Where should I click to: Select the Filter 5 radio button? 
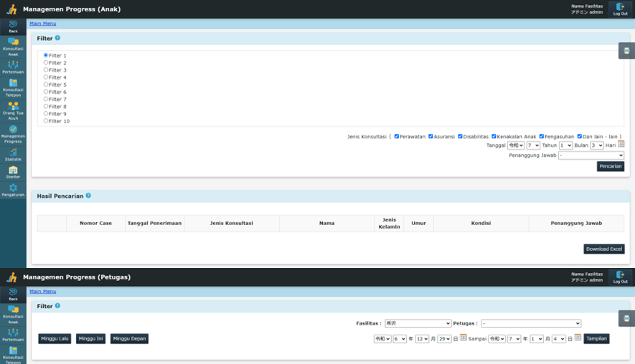(x=46, y=85)
